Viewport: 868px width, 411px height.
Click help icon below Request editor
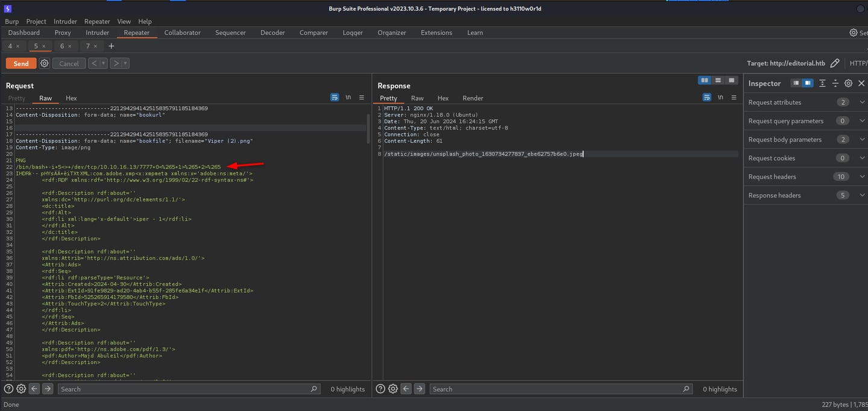click(x=8, y=389)
